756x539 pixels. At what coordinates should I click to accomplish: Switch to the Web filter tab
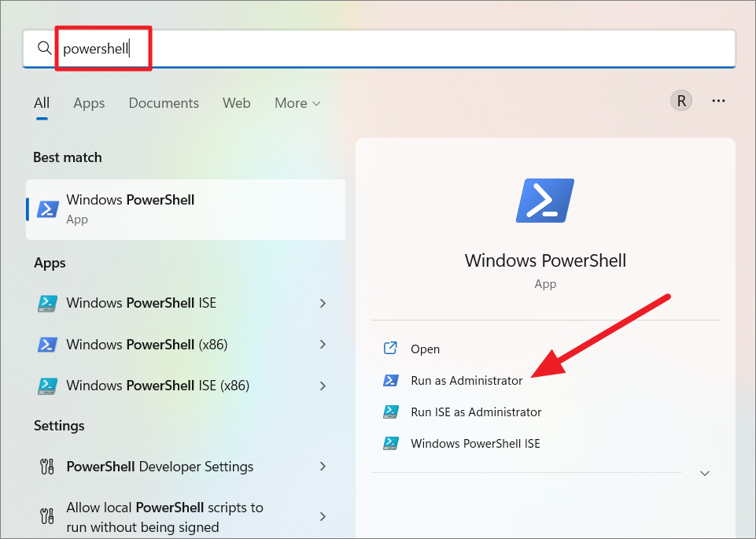pos(236,103)
